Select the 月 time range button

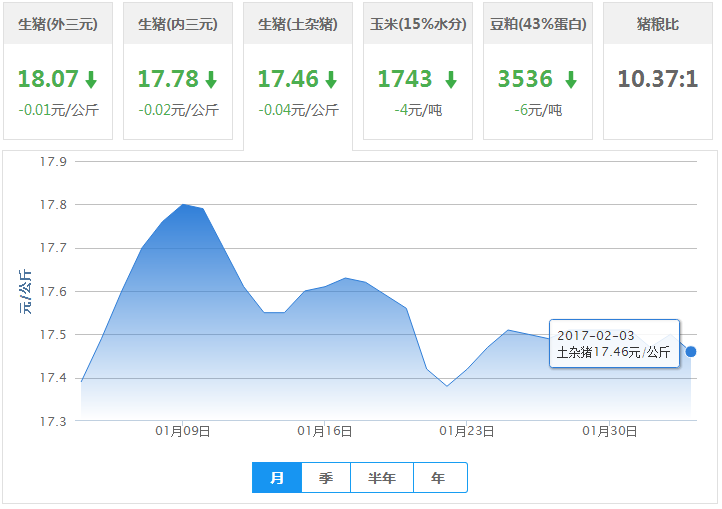[x=277, y=478]
